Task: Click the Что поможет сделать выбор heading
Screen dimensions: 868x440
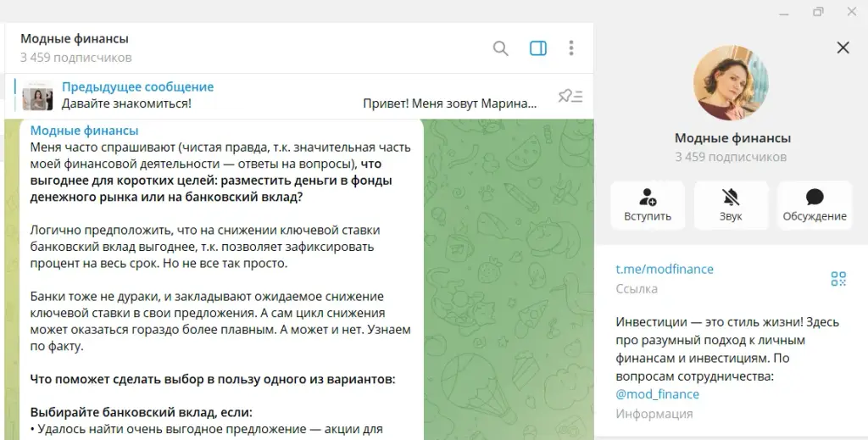Action: [x=213, y=380]
